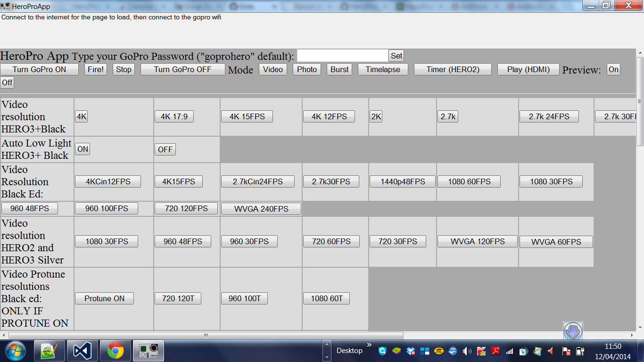
Task: Switch to Photo mode
Action: point(307,69)
